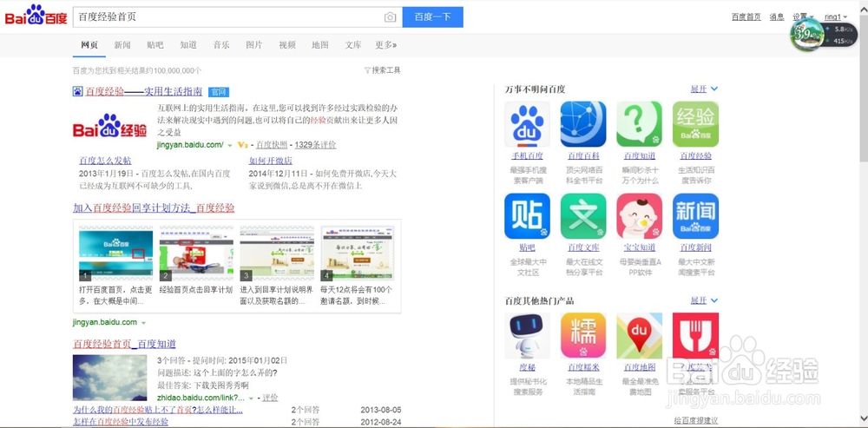Switch to the 新闻 tab

coord(122,45)
